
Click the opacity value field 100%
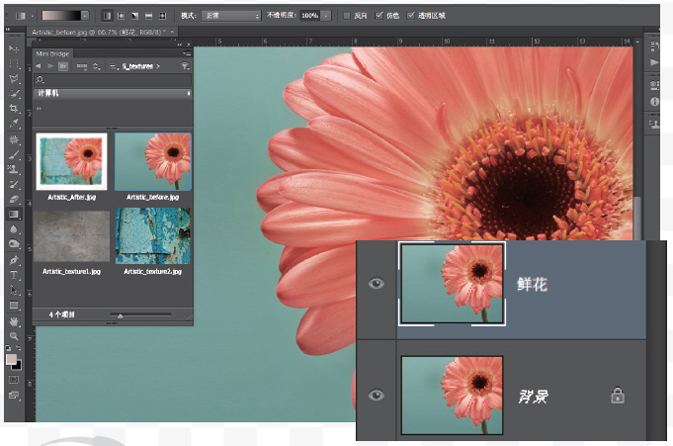309,16
